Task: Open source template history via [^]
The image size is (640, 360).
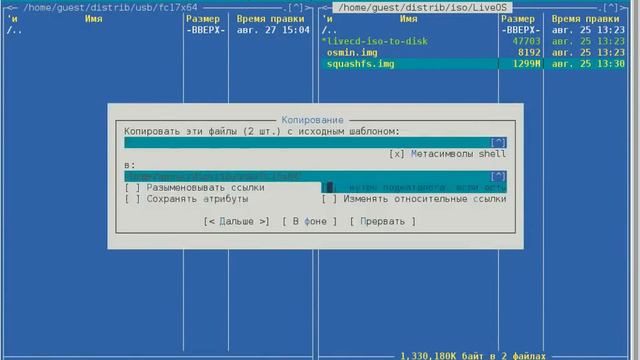Action: pos(498,142)
